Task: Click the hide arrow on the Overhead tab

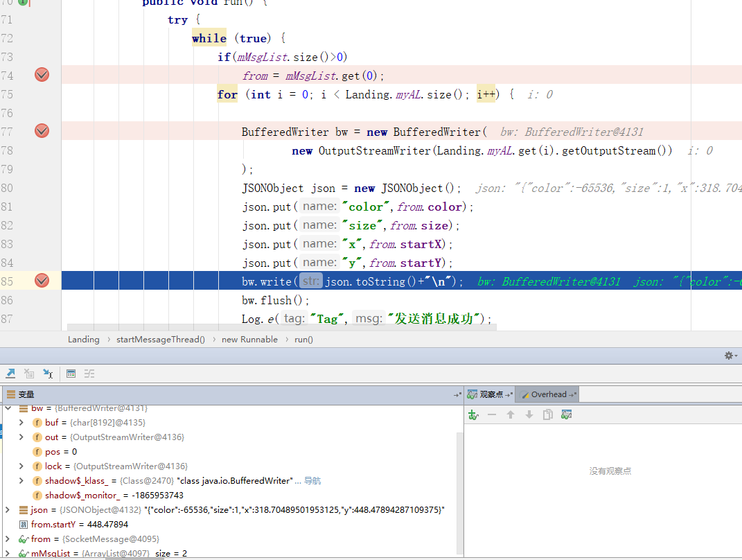Action: (572, 394)
